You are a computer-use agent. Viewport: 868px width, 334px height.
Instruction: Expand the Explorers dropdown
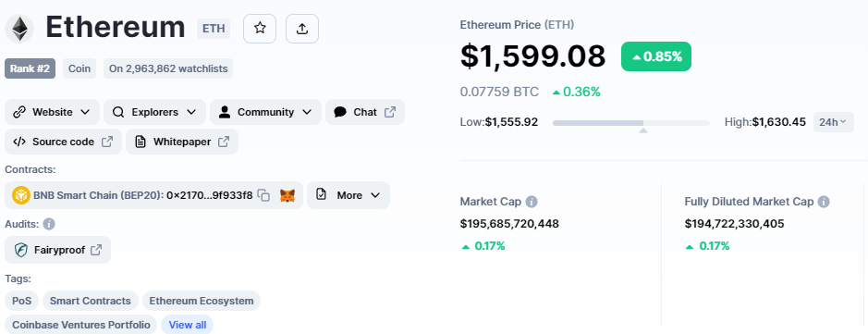click(154, 112)
